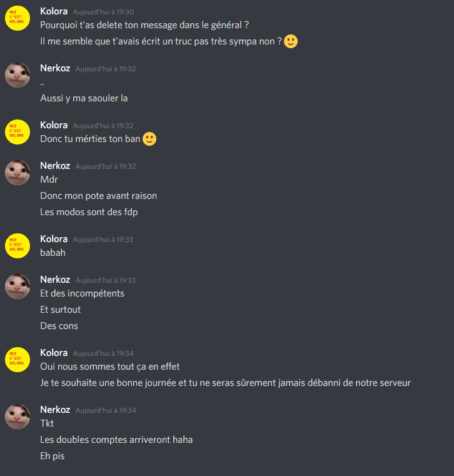
Task: Open Kolora's profile from the 19:30 username
Action: pyautogui.click(x=54, y=11)
